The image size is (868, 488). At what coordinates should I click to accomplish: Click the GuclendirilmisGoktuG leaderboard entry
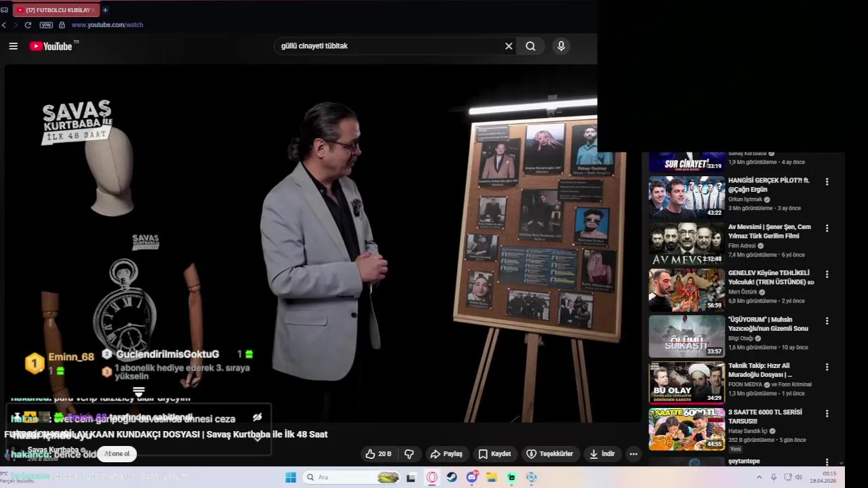[167, 354]
